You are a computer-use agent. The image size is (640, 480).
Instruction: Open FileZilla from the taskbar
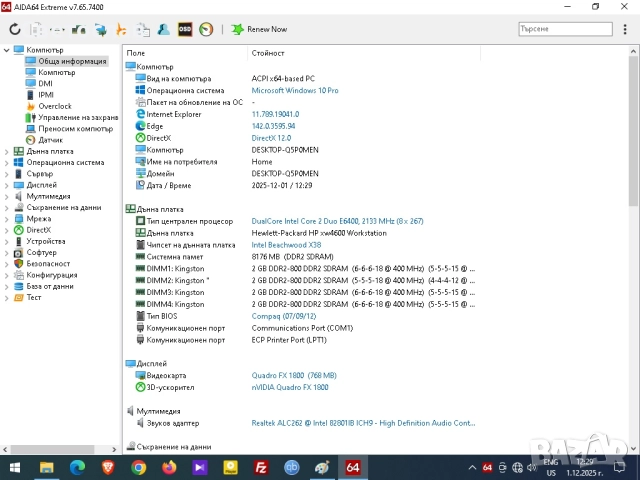[x=261, y=467]
